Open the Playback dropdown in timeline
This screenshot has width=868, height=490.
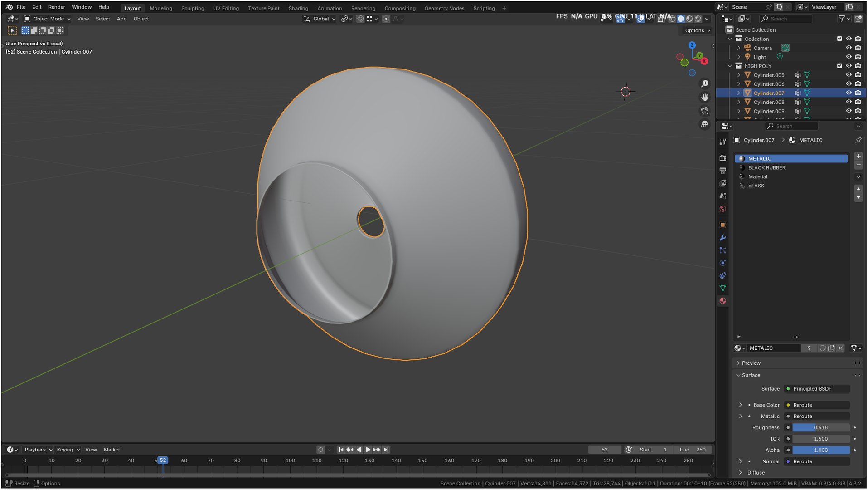coord(38,450)
